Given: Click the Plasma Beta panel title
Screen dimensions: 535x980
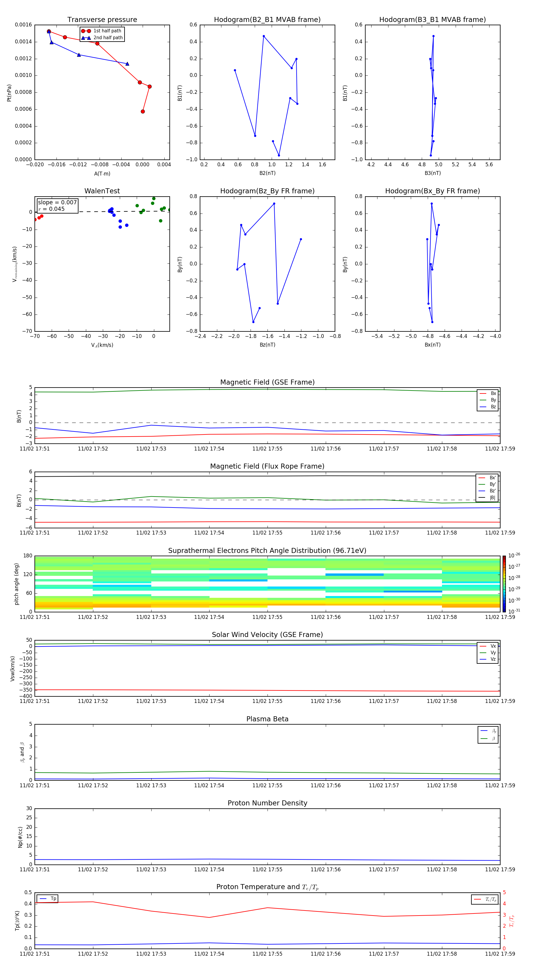Looking at the screenshot, I should click(x=267, y=719).
